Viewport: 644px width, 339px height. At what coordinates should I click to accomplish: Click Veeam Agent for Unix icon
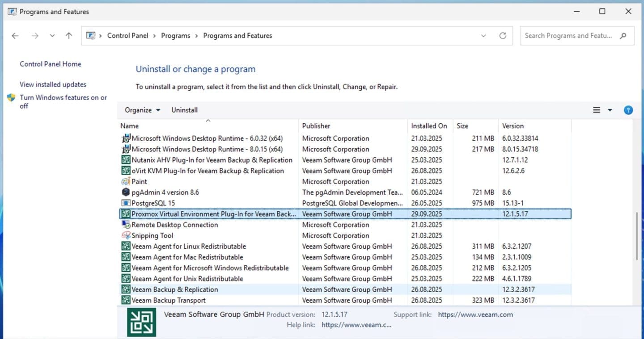tap(126, 279)
